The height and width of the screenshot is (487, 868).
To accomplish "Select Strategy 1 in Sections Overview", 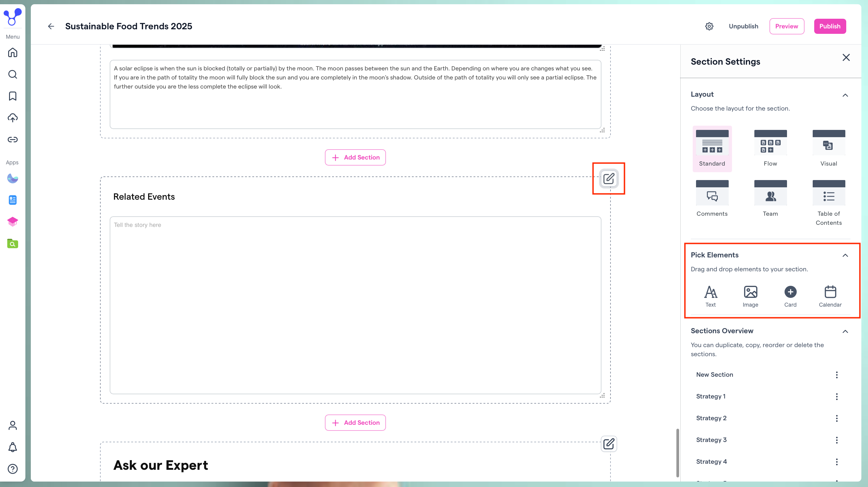I will pyautogui.click(x=711, y=396).
